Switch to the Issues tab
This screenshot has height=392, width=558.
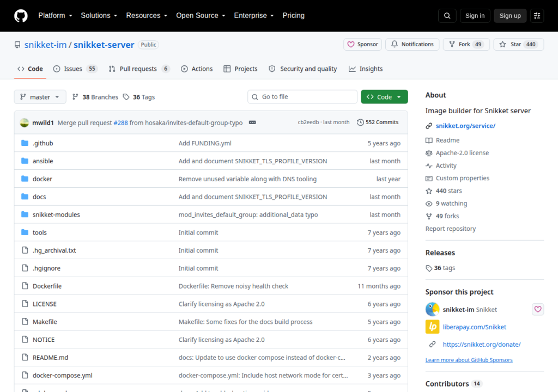(x=75, y=69)
